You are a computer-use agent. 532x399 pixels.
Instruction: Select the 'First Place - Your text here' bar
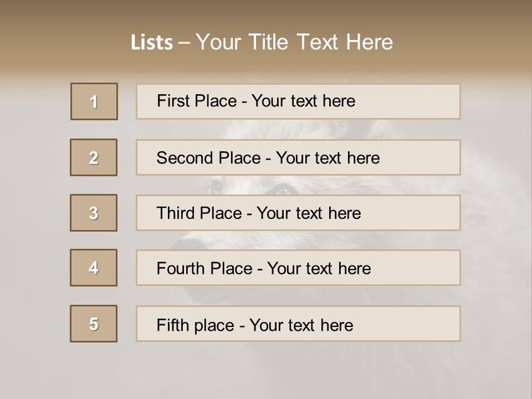(x=298, y=101)
